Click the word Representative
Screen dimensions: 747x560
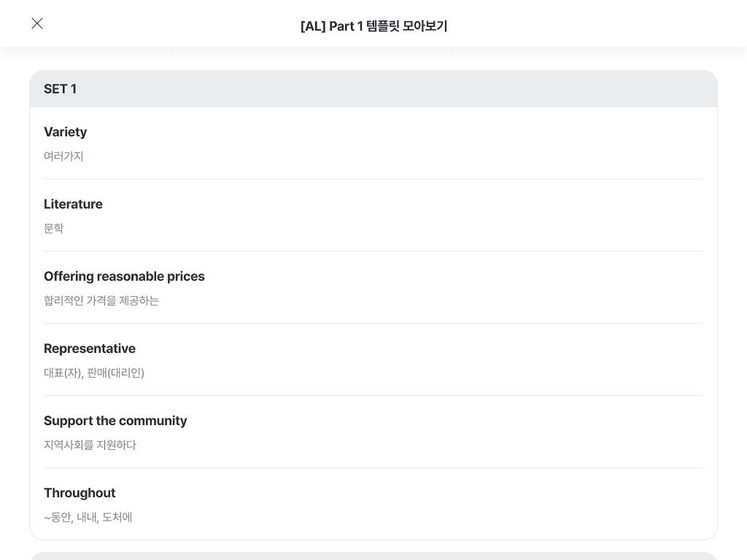[x=90, y=349]
